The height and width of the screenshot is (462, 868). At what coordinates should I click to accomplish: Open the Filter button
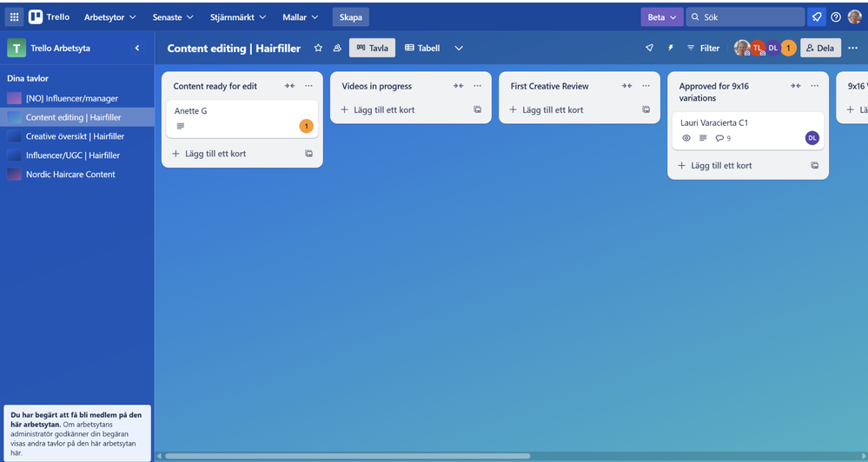point(703,48)
